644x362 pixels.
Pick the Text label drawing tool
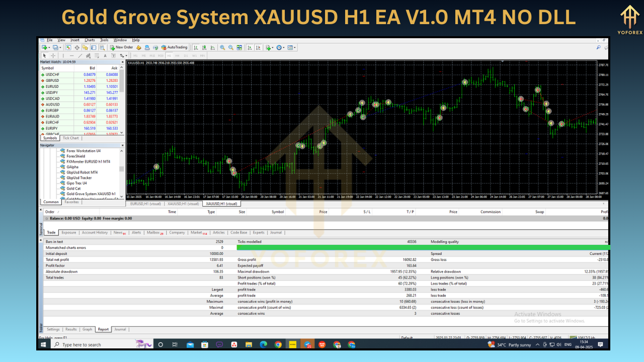coord(105,55)
